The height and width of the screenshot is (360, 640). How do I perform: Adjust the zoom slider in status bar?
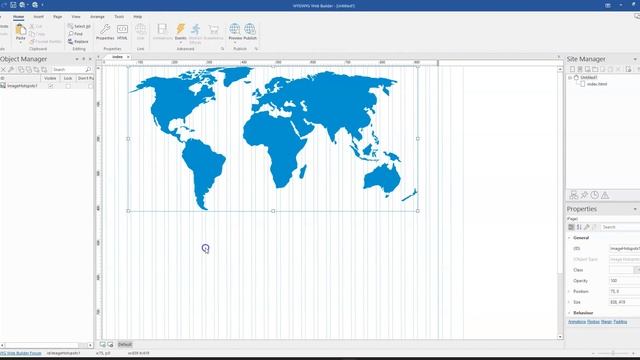[612, 353]
